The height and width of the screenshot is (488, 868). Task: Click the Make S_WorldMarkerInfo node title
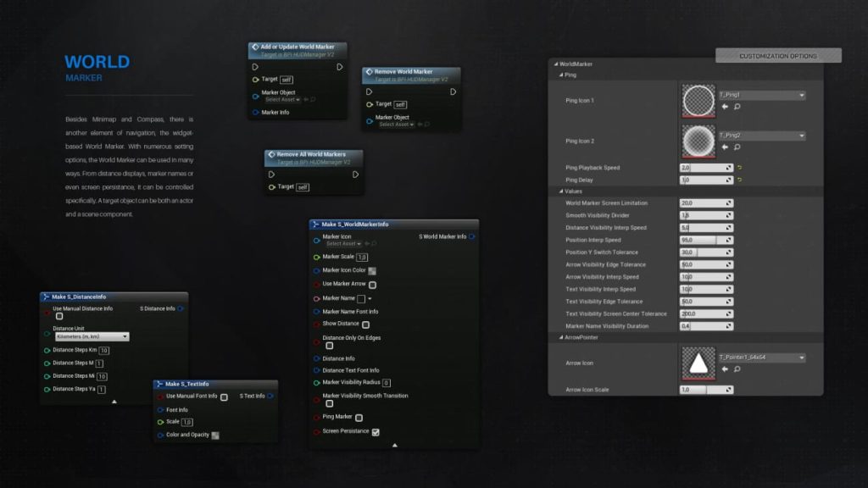pos(354,225)
